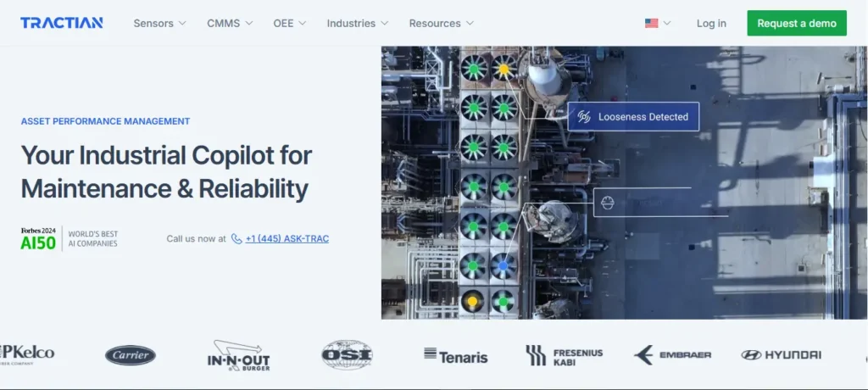
Task: Click the Tenaris logo
Action: pos(455,355)
